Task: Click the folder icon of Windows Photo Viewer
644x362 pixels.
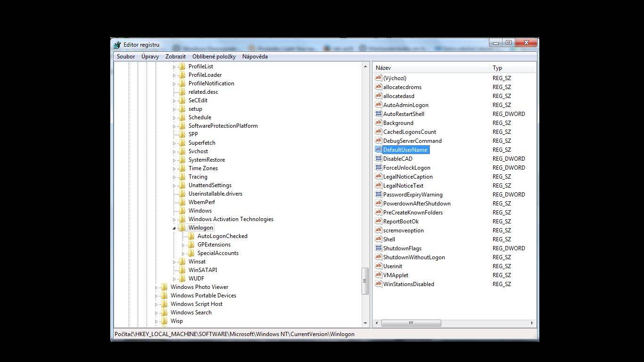Action: click(x=164, y=287)
